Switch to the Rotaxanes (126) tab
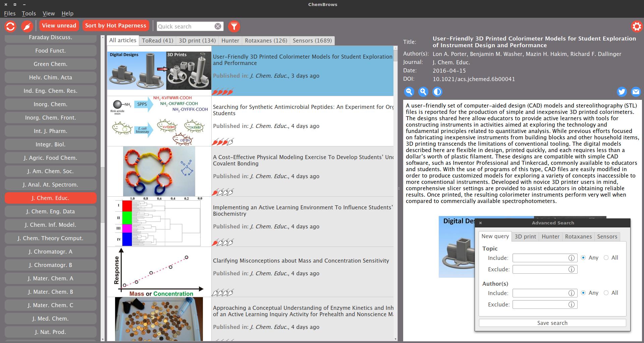 [266, 41]
